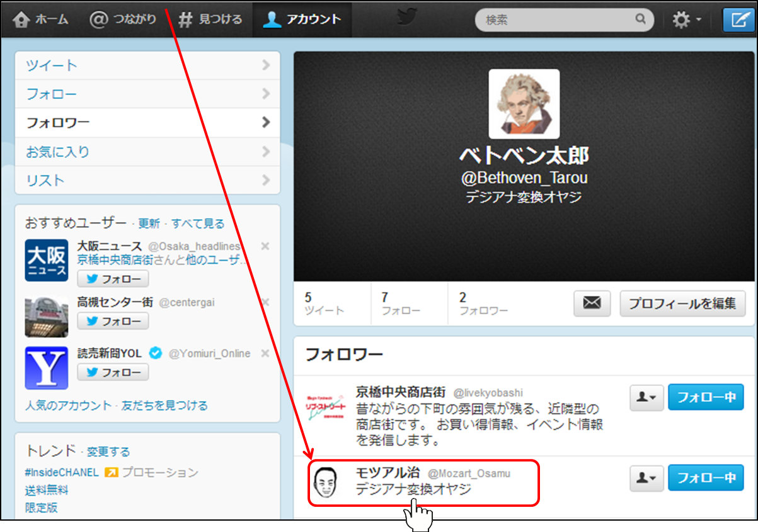
Task: Open user actions dropdown for 京橋中央商店街
Action: pos(646,397)
